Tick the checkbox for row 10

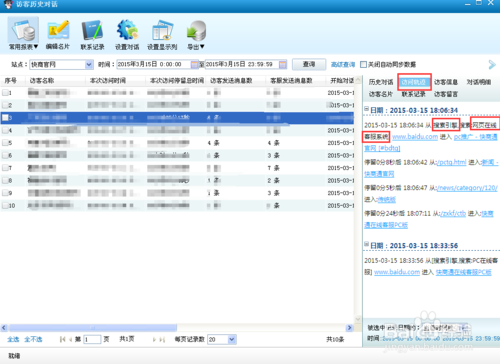click(x=5, y=206)
